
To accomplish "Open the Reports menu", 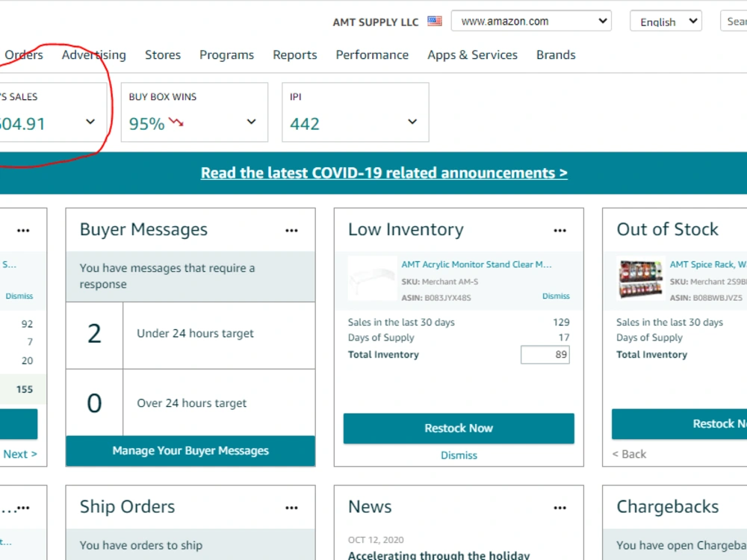I will 295,55.
